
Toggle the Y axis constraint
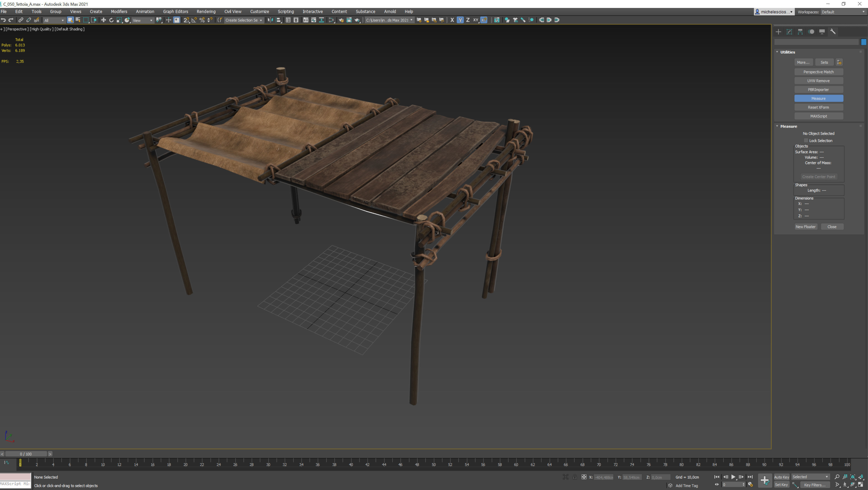pos(460,20)
